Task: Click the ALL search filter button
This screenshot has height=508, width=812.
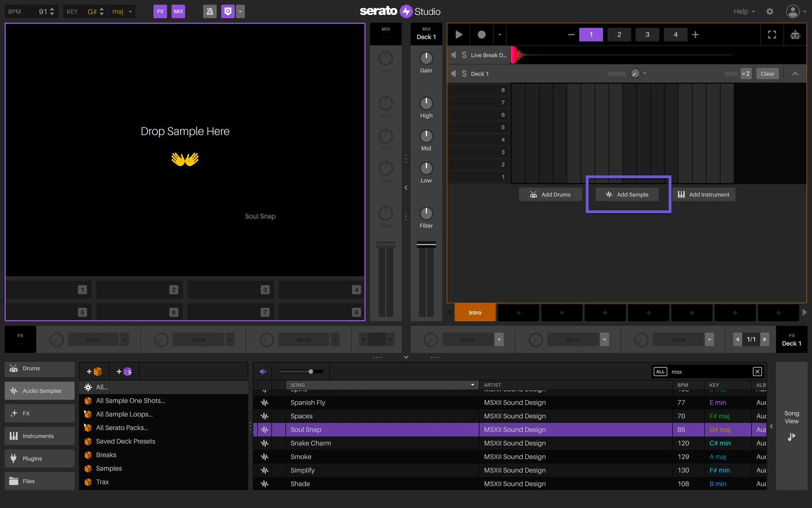Action: click(x=660, y=372)
